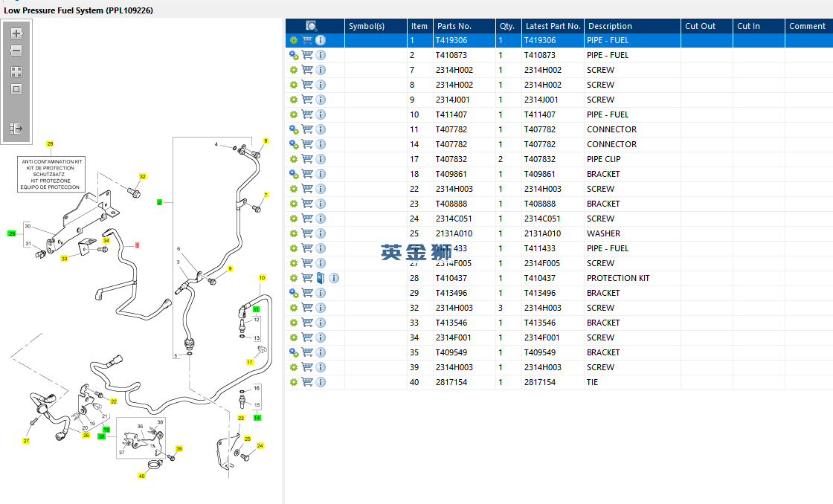
Task: Select callout 27 in the diagram
Action: (x=26, y=441)
